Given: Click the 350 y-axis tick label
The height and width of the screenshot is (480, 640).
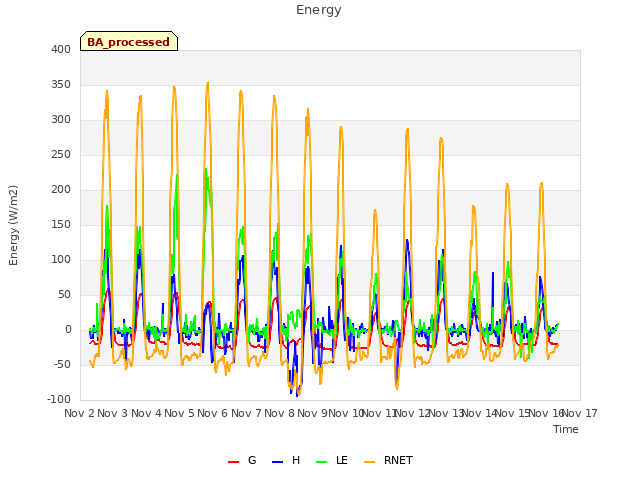Looking at the screenshot, I should pyautogui.click(x=61, y=84).
